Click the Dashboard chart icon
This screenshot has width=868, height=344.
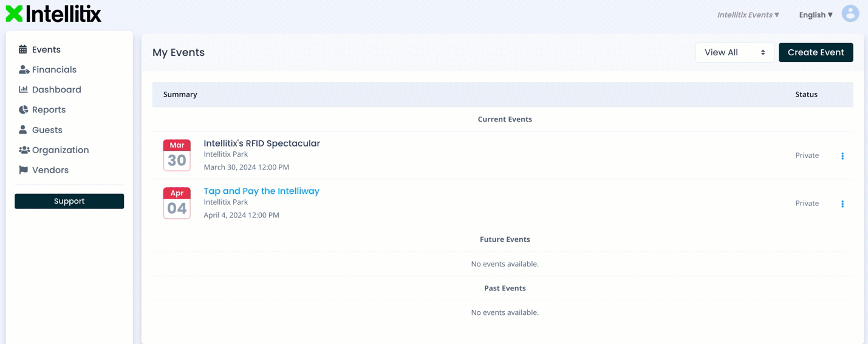coord(23,89)
